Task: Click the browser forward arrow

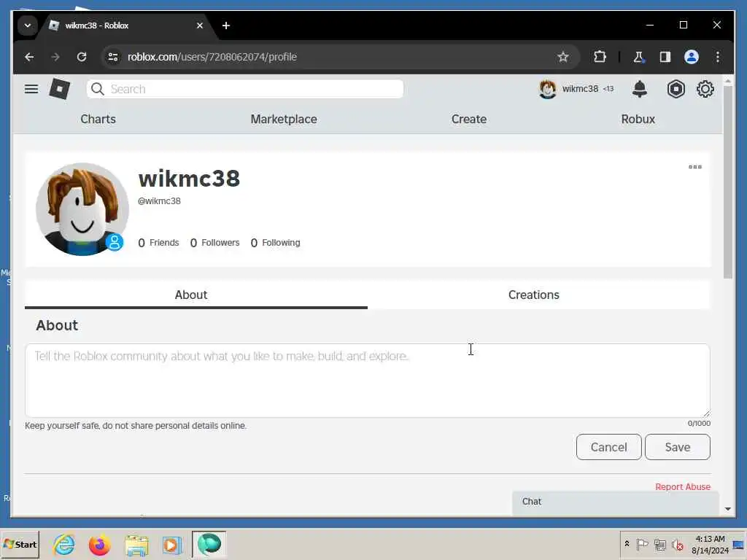Action: 55,57
